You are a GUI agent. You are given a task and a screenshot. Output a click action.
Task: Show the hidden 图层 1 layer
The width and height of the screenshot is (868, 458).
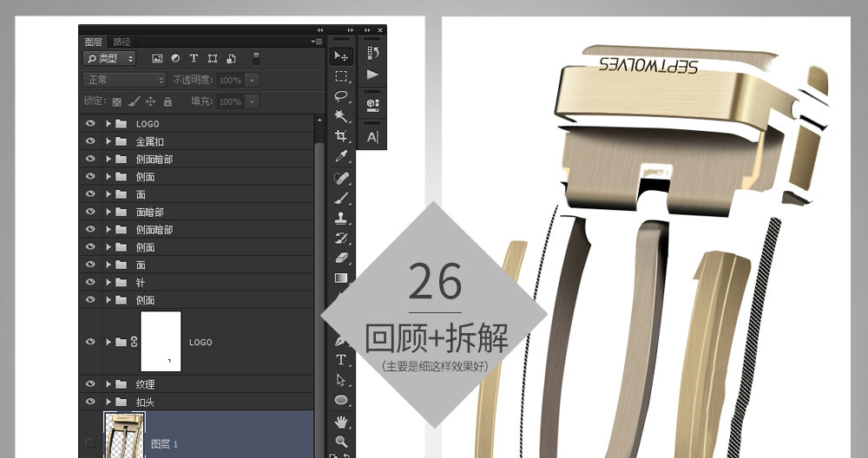89,443
